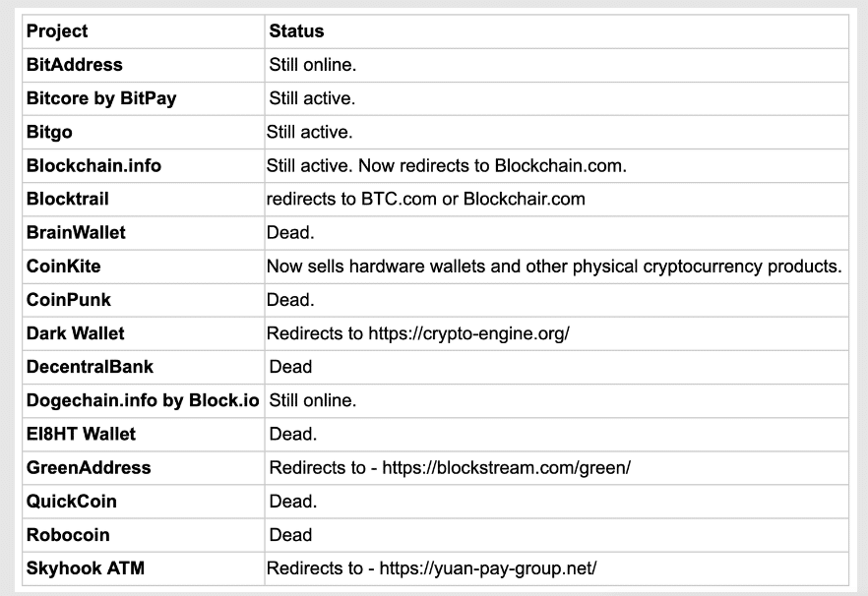Select the Bitgo project name
This screenshot has width=868, height=596.
coord(49,132)
